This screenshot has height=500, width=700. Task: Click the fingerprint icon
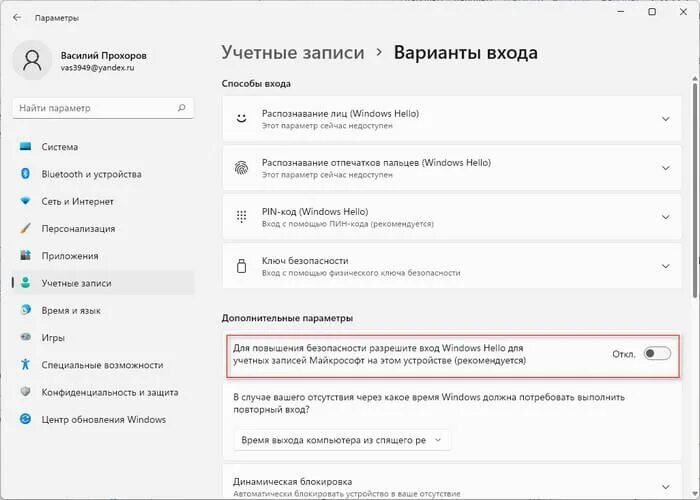242,168
